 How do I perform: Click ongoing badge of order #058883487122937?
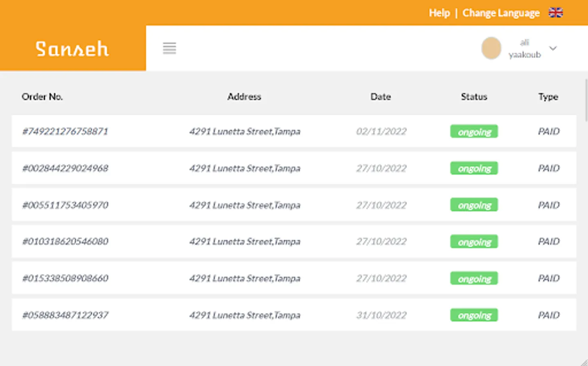pyautogui.click(x=474, y=315)
